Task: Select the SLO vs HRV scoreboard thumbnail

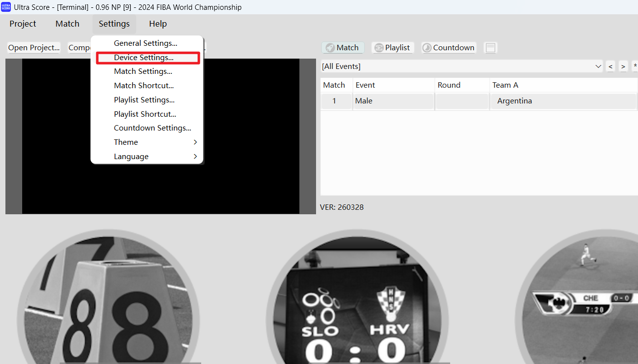Action: click(357, 297)
